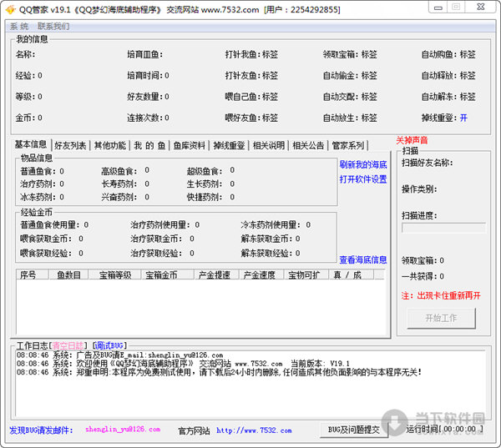
Task: Switch to the 好友列表 tab
Action: click(x=70, y=146)
